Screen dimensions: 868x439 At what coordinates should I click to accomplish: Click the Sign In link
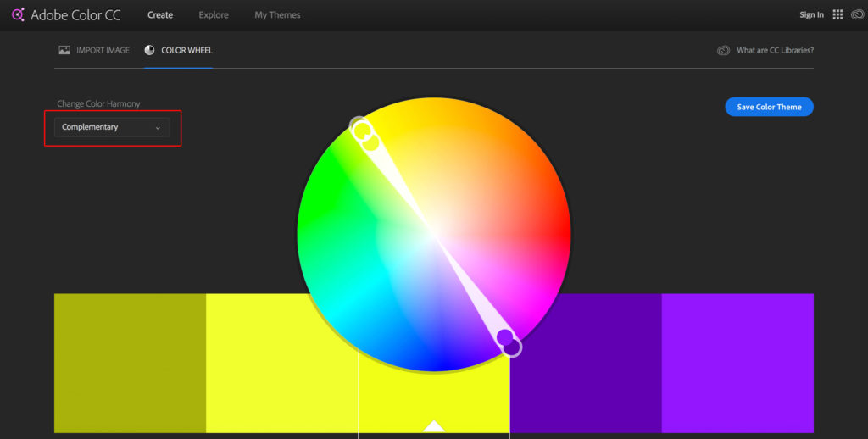click(x=811, y=15)
